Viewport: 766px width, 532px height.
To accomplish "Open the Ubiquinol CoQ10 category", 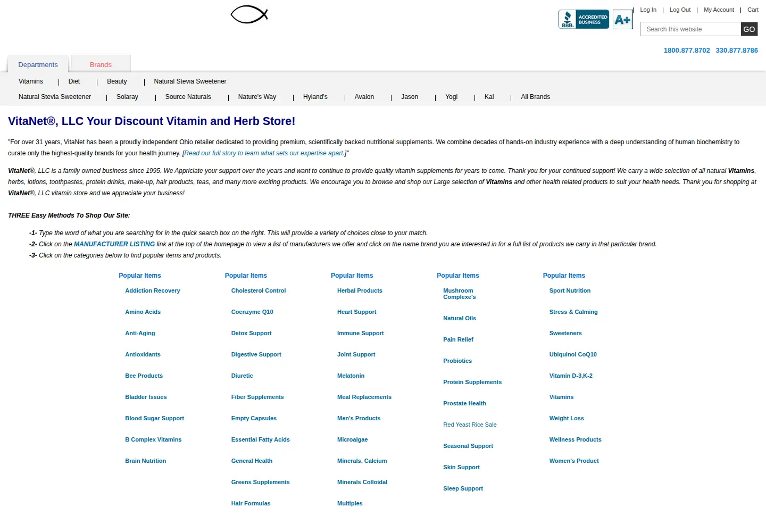I will click(573, 355).
